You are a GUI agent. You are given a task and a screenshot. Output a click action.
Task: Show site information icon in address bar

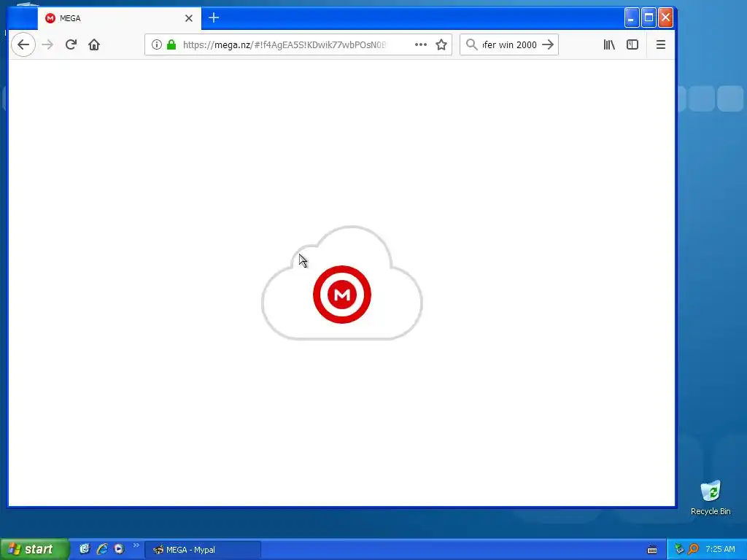pyautogui.click(x=156, y=44)
